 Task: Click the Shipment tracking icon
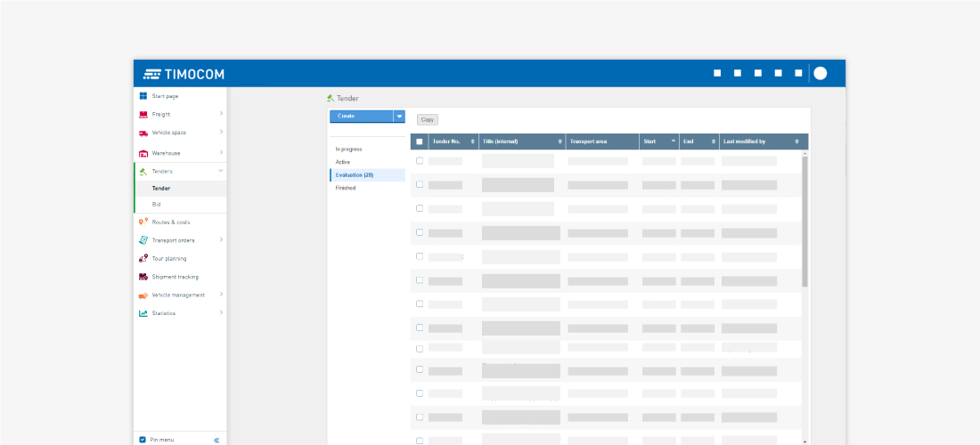pos(143,277)
